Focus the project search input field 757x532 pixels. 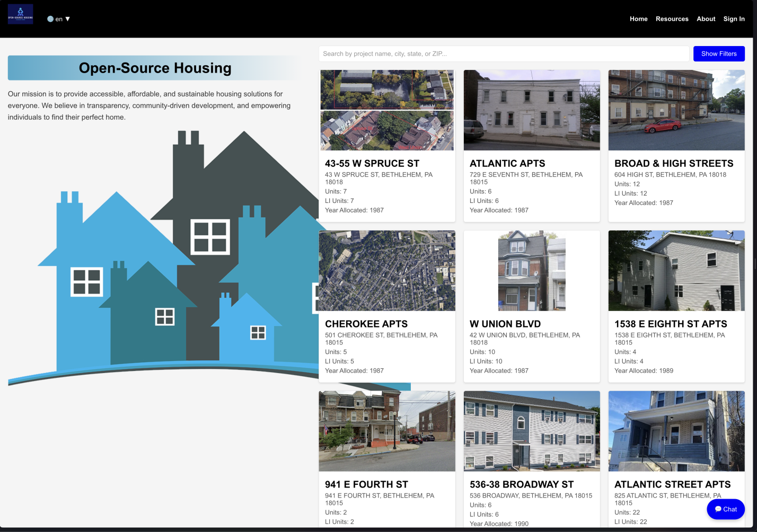click(x=504, y=54)
